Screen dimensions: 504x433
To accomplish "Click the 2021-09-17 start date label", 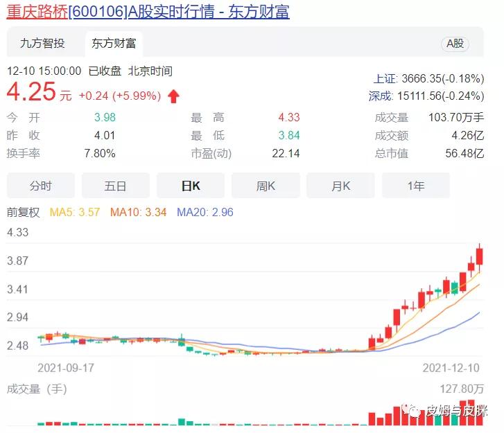I will coord(66,368).
